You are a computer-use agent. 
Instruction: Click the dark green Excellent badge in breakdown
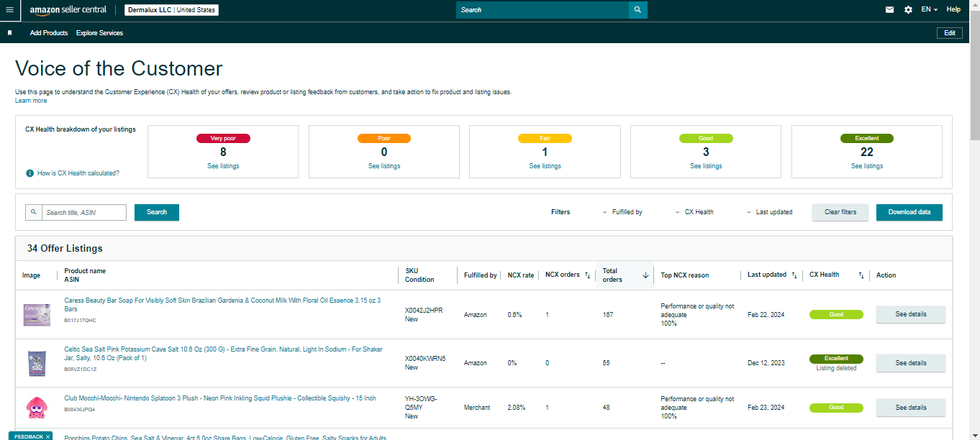[x=867, y=138]
